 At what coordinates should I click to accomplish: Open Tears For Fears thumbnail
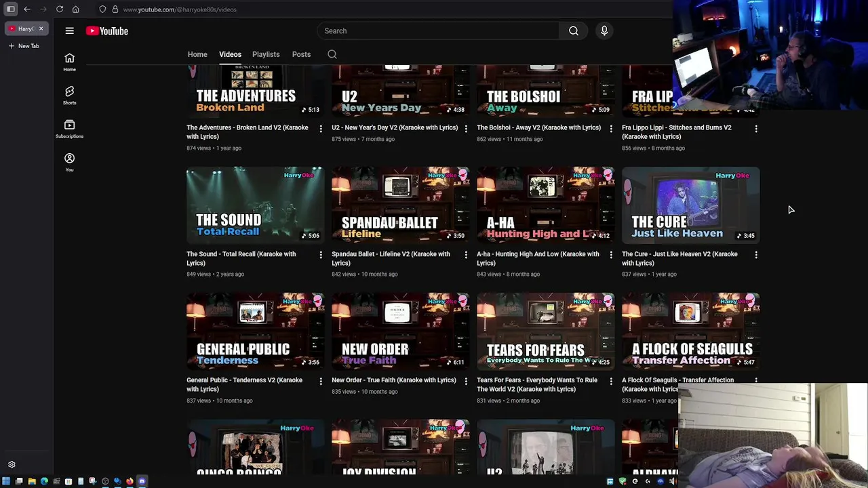click(x=546, y=331)
